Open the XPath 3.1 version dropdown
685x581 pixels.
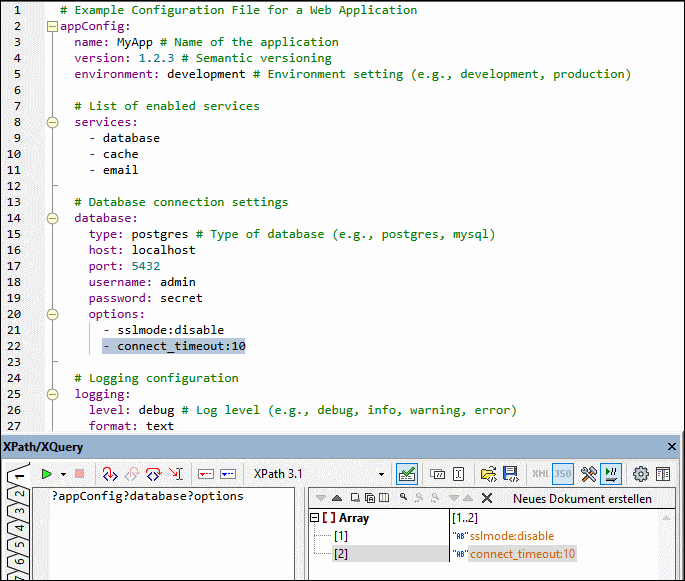point(381,473)
